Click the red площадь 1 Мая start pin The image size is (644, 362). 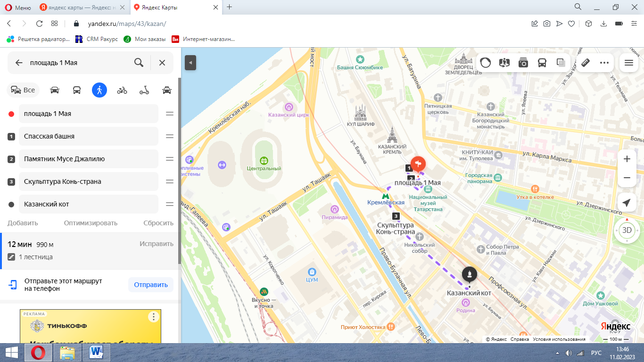(x=418, y=165)
